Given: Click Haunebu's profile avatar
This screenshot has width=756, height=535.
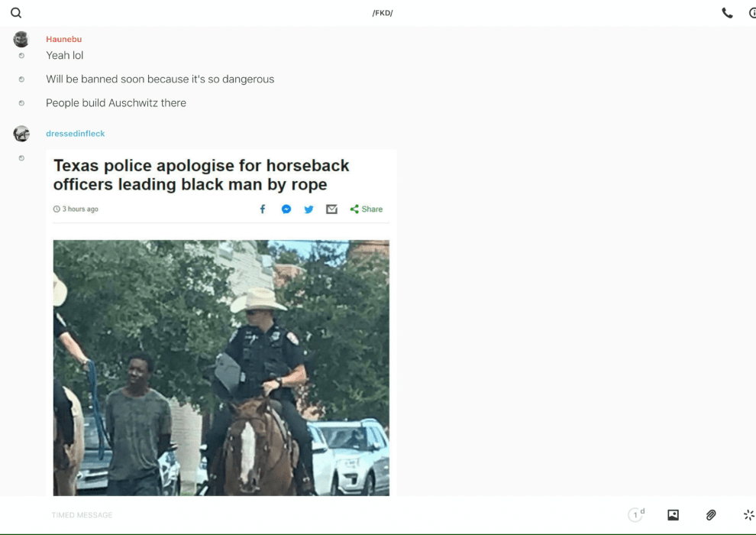Looking at the screenshot, I should coord(21,40).
